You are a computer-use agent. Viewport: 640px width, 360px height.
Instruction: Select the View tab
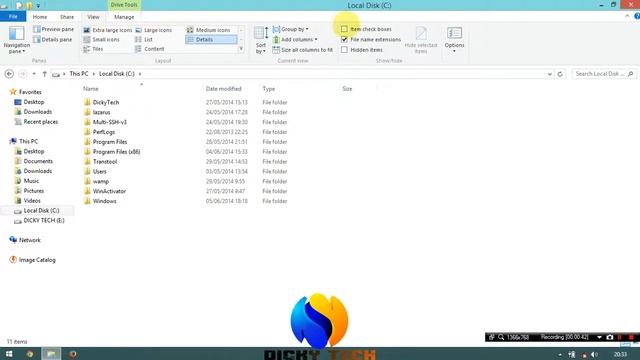(x=93, y=17)
